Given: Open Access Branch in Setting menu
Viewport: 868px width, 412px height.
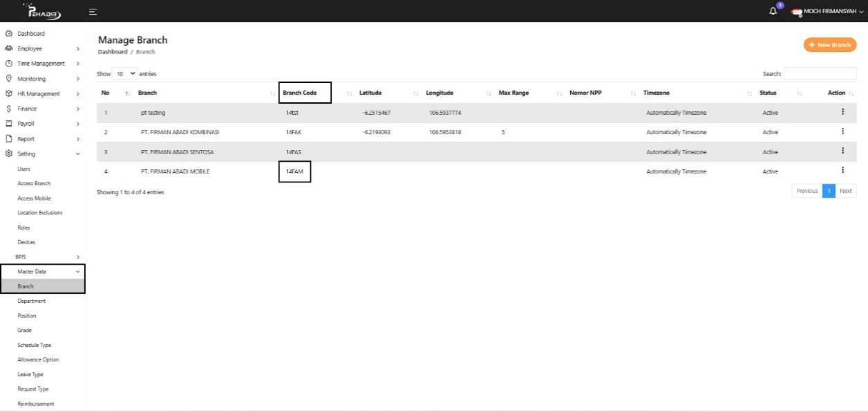Looking at the screenshot, I should tap(34, 184).
